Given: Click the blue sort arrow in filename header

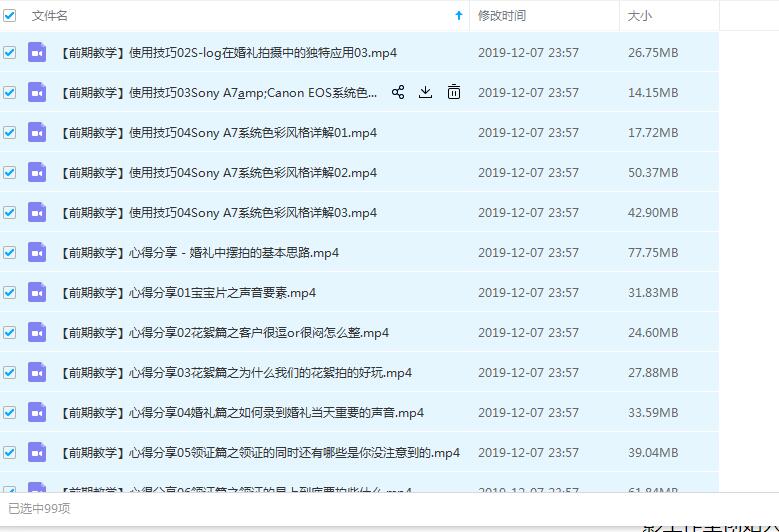Looking at the screenshot, I should pyautogui.click(x=459, y=15).
